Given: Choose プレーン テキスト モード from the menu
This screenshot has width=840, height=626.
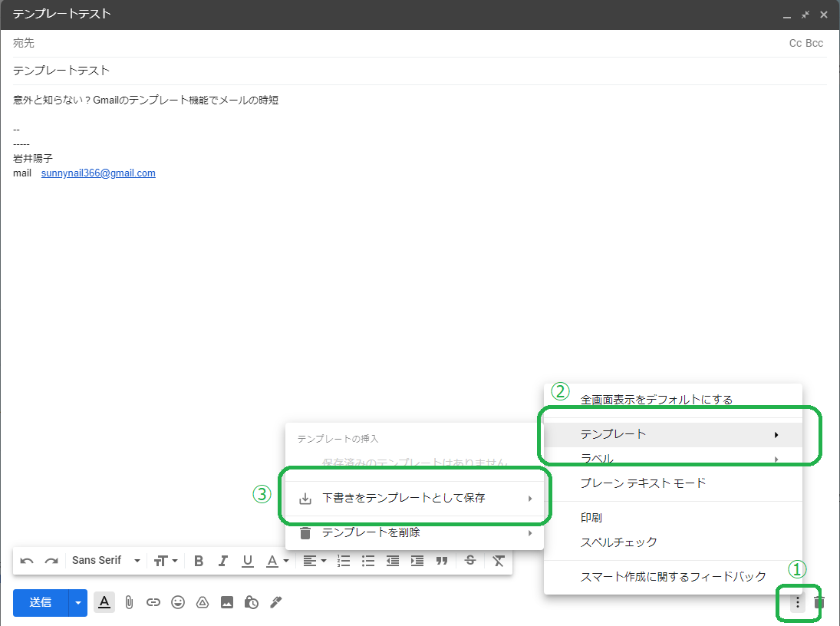Looking at the screenshot, I should [643, 483].
